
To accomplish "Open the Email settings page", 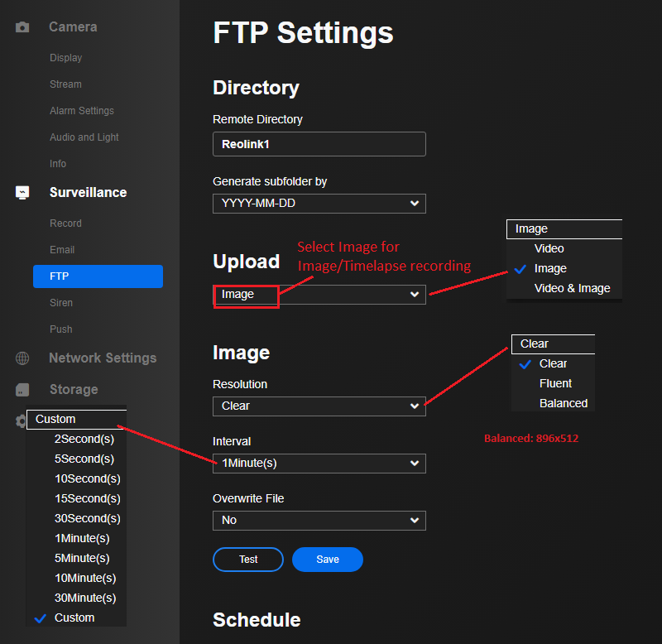I will 62,250.
